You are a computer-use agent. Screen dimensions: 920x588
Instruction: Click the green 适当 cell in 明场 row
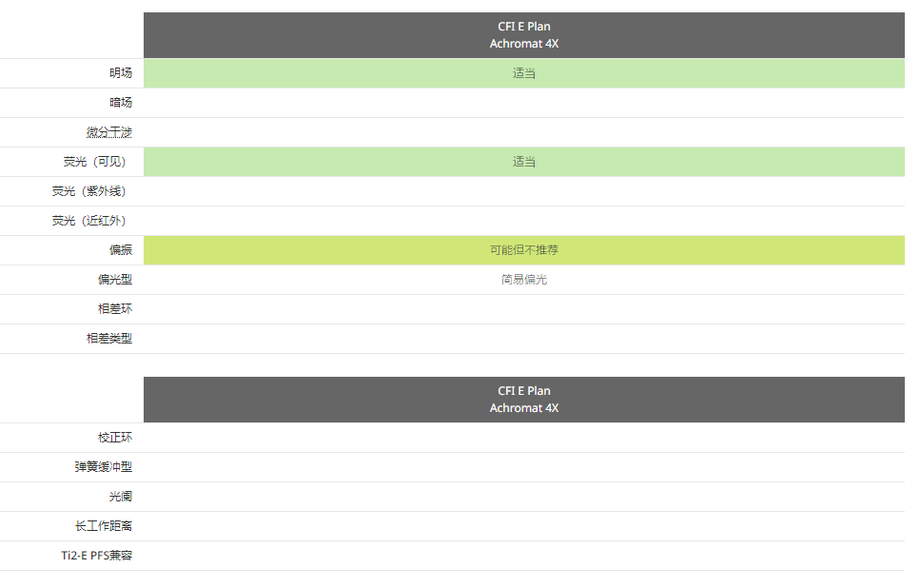coord(523,73)
